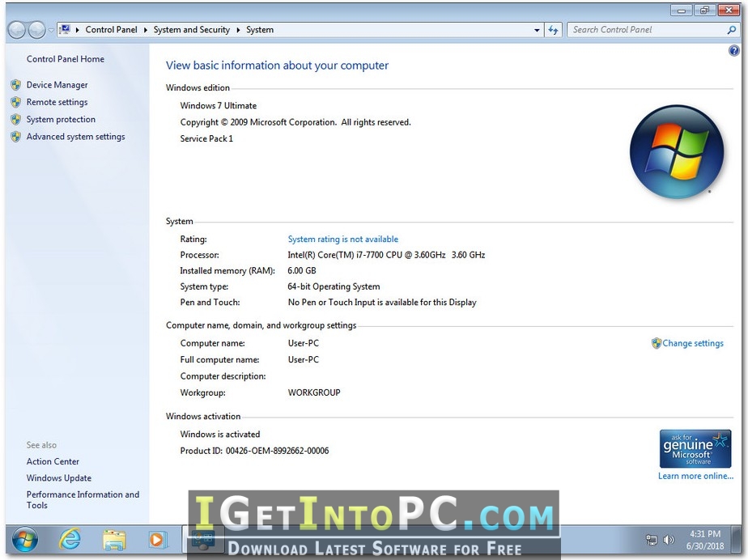This screenshot has height=560, width=748.
Task: Click the User-PC value beside Full computer name
Action: click(304, 359)
